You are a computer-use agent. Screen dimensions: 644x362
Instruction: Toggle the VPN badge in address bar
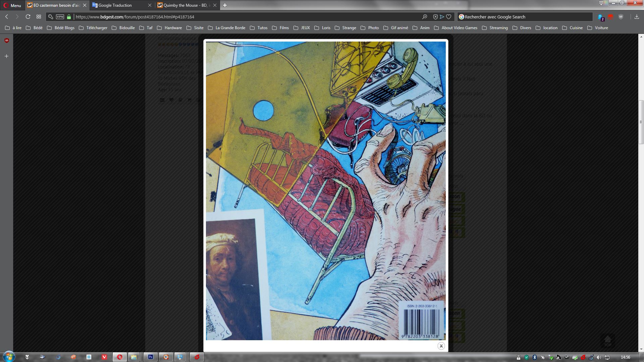[60, 17]
